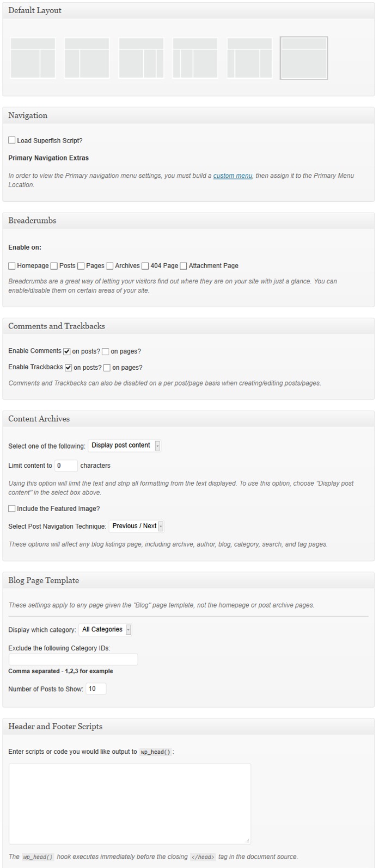Tick the 404 Page breadcrumbs checkbox
Image resolution: width=379 pixels, height=868 pixels.
pyautogui.click(x=145, y=266)
